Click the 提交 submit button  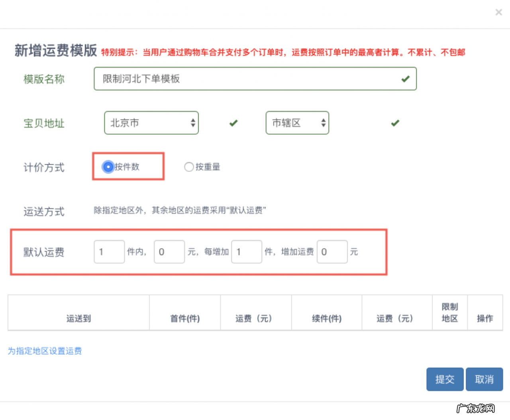click(445, 379)
